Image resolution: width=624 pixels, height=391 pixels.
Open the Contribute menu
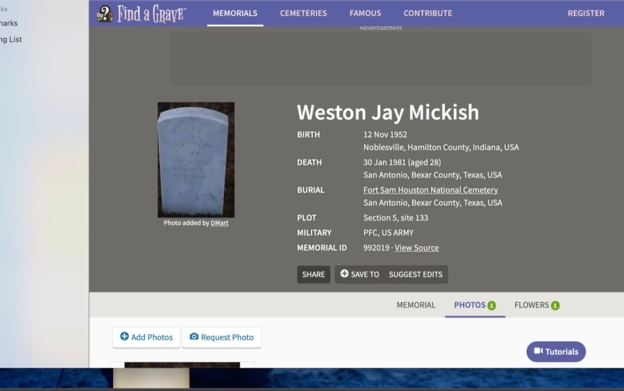click(428, 13)
